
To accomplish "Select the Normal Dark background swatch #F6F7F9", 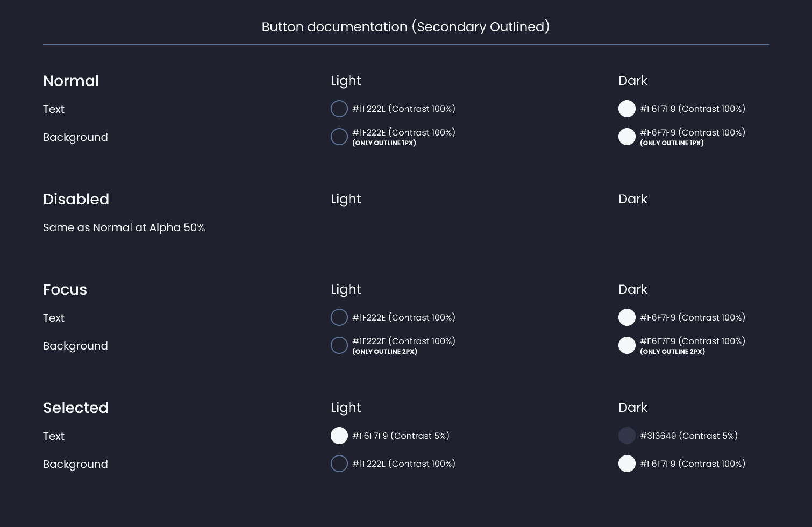I will [626, 137].
